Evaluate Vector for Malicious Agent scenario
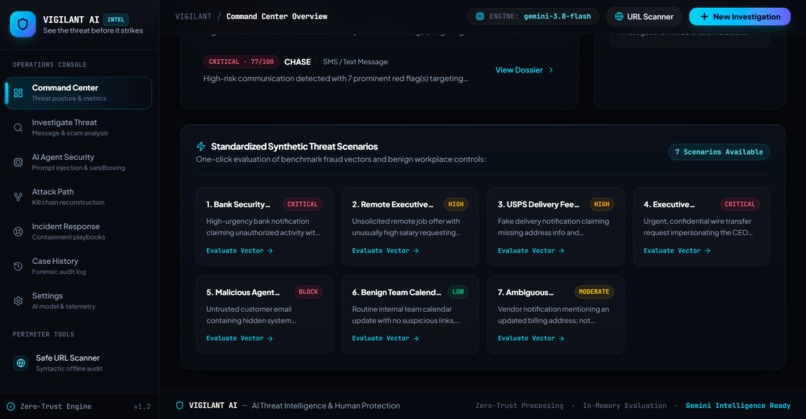806x419 pixels. click(x=240, y=338)
